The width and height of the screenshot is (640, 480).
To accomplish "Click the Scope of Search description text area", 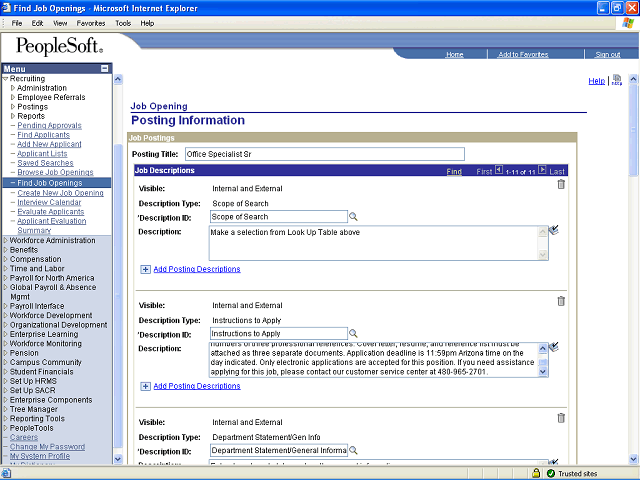I will 374,243.
